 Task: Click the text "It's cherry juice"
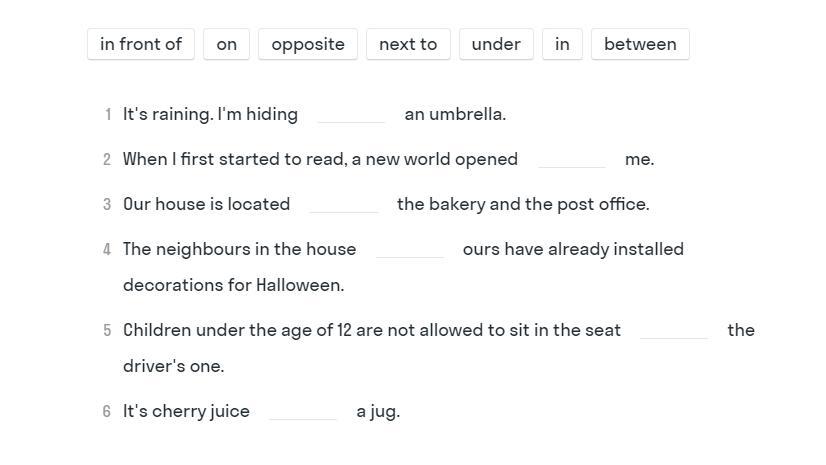[186, 411]
